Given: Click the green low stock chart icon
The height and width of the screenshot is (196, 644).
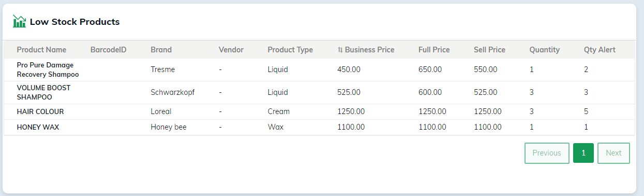Looking at the screenshot, I should 19,21.
